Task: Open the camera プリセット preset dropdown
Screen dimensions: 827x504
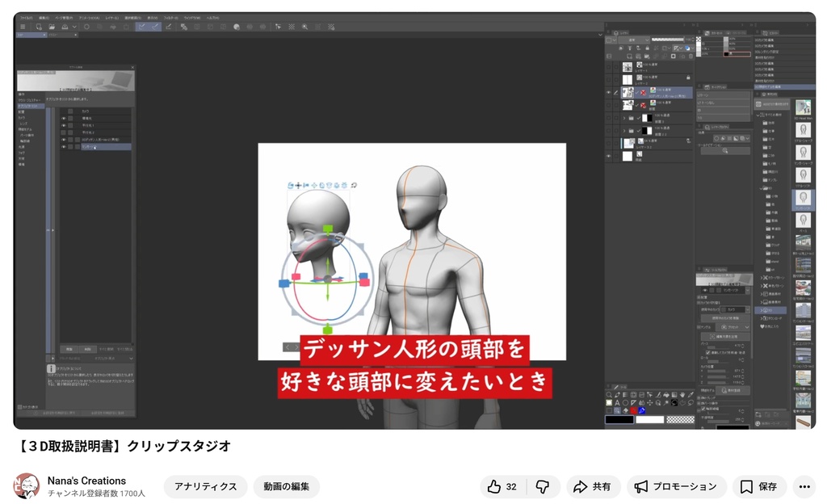Action: click(735, 327)
